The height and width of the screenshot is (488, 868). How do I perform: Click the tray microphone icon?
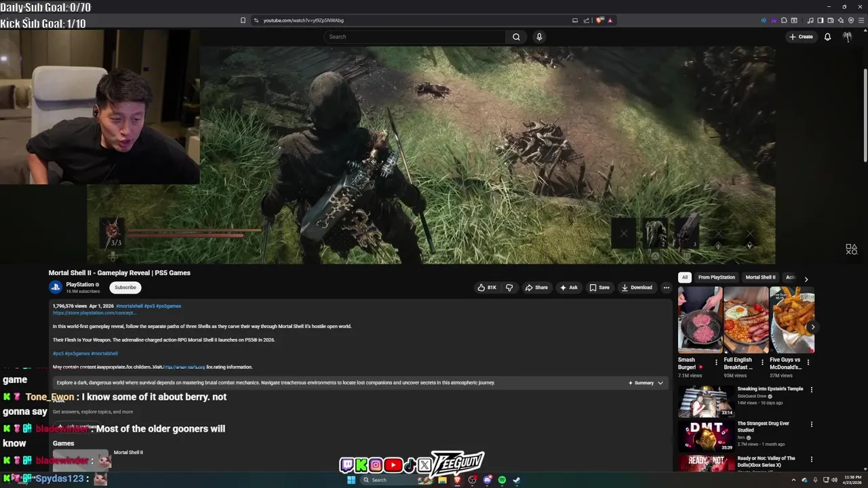(815, 480)
